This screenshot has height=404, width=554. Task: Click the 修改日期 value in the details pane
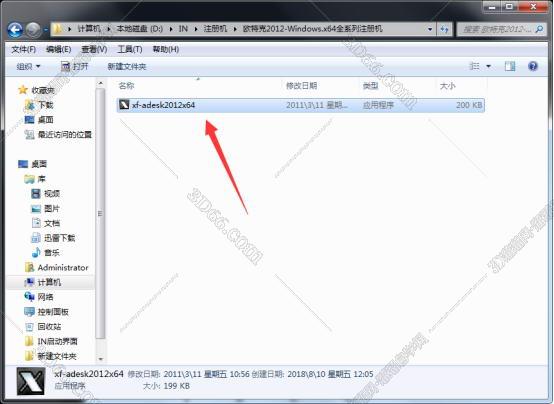pyautogui.click(x=206, y=374)
